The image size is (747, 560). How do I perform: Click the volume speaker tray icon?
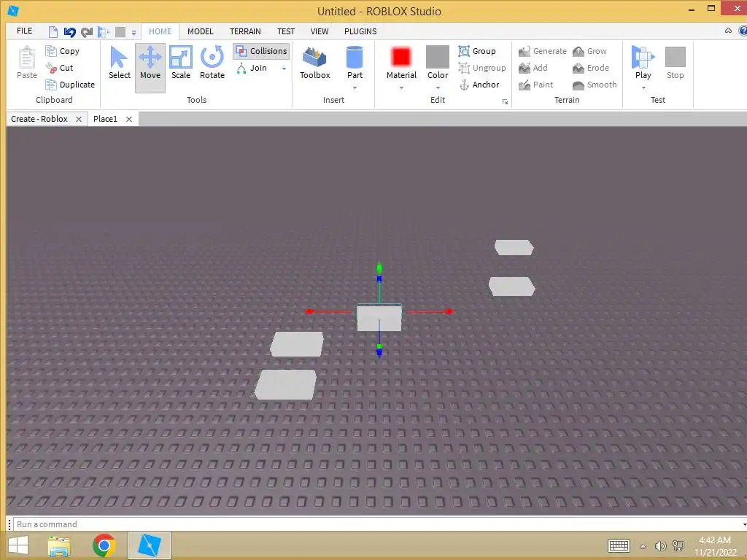(660, 546)
